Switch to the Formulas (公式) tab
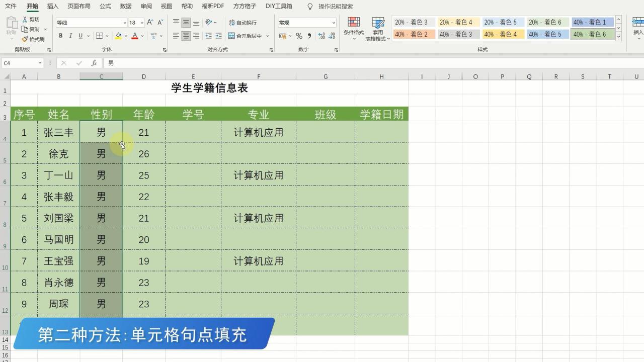Image resolution: width=644 pixels, height=362 pixels. (105, 6)
